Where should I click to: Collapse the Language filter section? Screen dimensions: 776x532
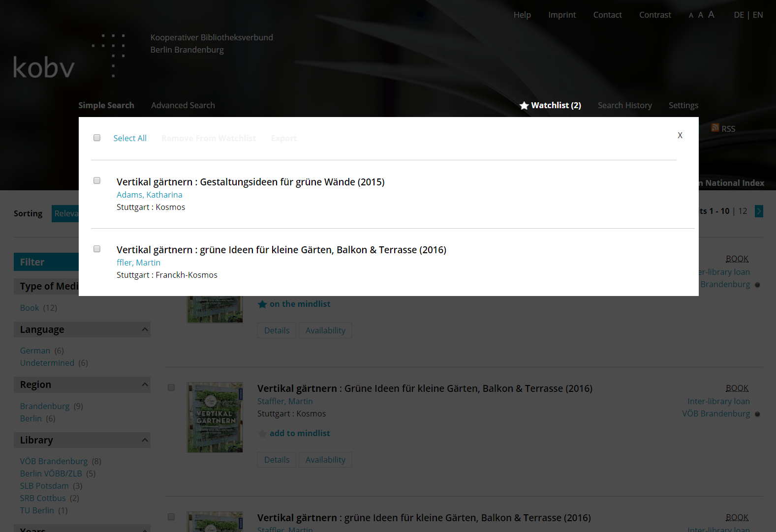(145, 329)
